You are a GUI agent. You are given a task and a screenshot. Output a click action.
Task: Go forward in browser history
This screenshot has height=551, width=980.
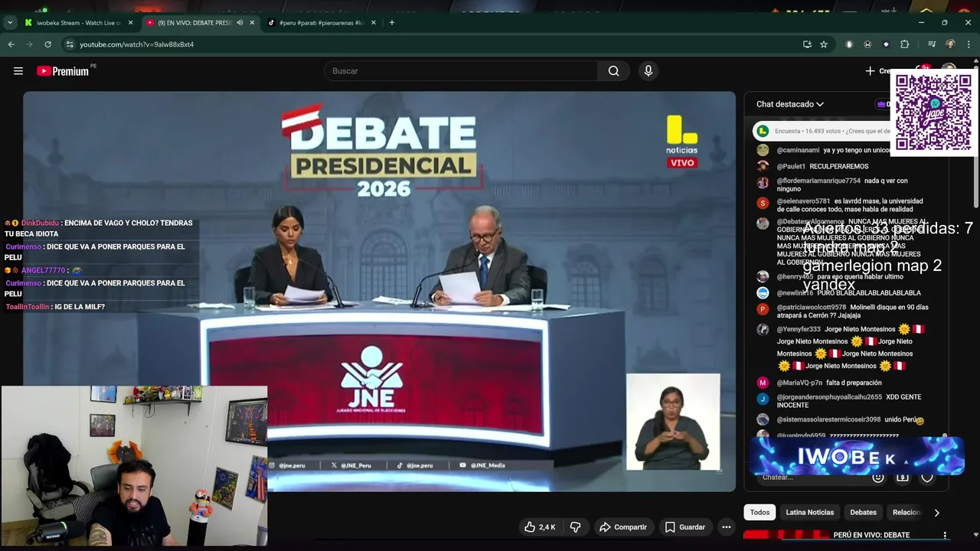point(30,44)
